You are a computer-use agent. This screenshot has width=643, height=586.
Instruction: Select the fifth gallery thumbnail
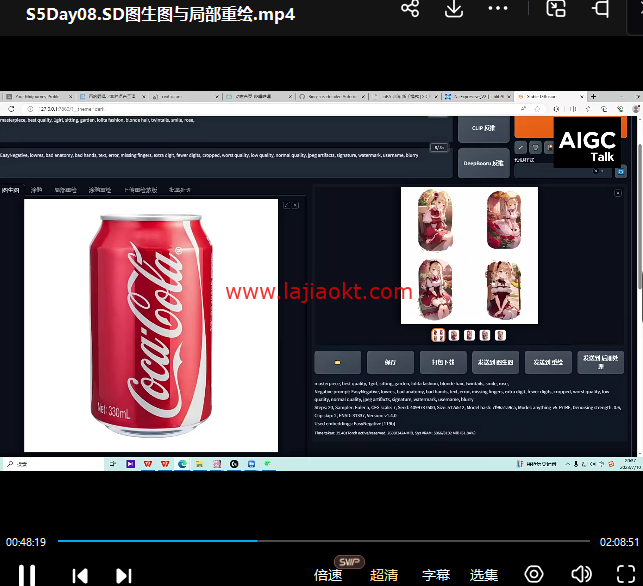point(500,335)
